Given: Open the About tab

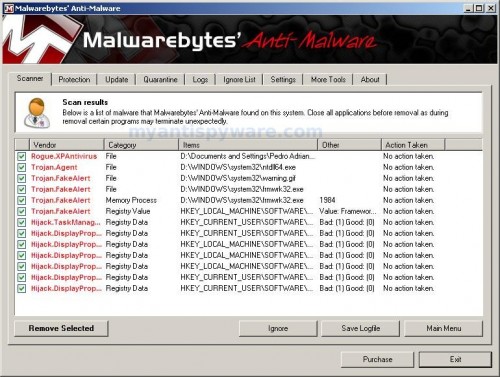Looking at the screenshot, I should pyautogui.click(x=370, y=80).
